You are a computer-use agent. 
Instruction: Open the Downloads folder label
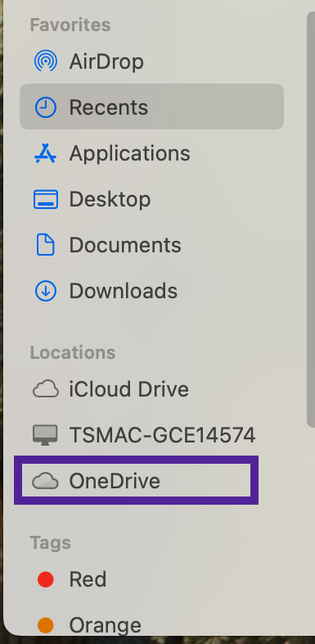(x=123, y=291)
